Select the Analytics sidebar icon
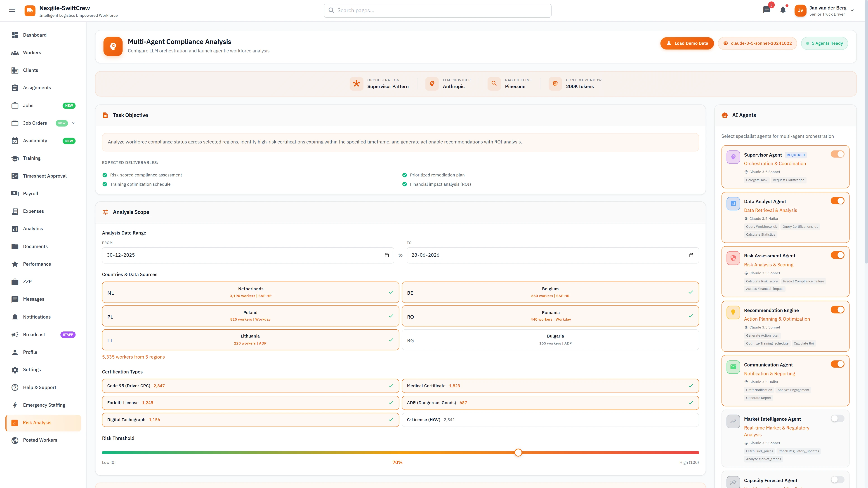868x488 pixels. 15,228
